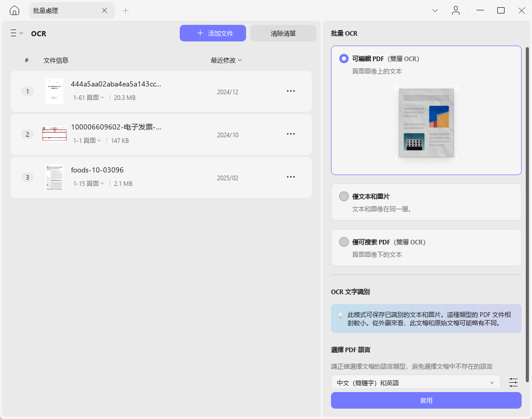
Task: Click the 文件信息 column header
Action: [56, 61]
